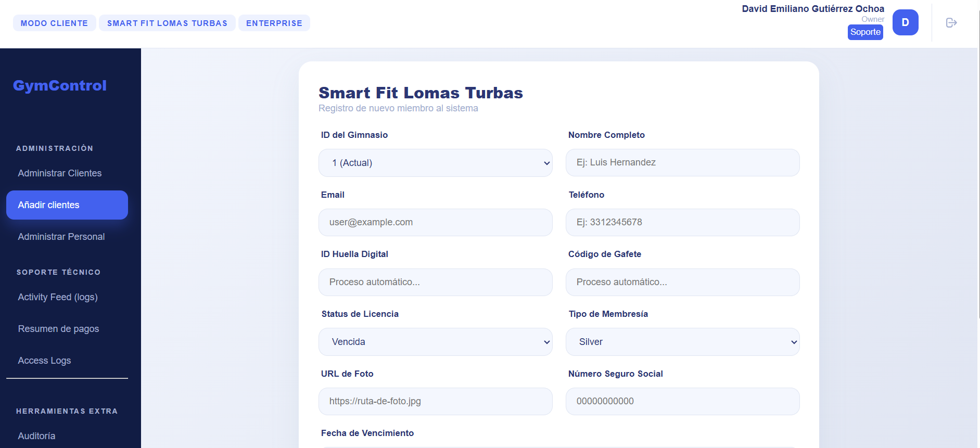Focus the URL de Foto field
This screenshot has height=448, width=980.
coord(436,401)
